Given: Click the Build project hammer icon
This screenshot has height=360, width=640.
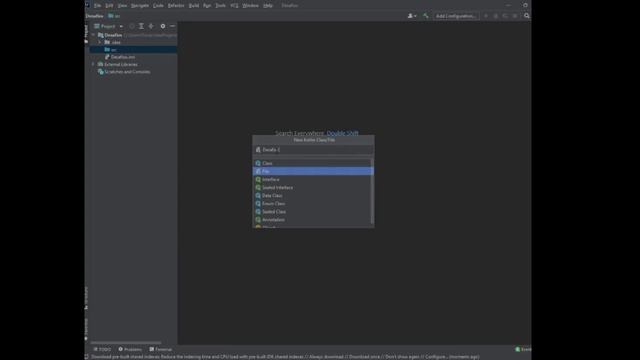Looking at the screenshot, I should point(426,16).
